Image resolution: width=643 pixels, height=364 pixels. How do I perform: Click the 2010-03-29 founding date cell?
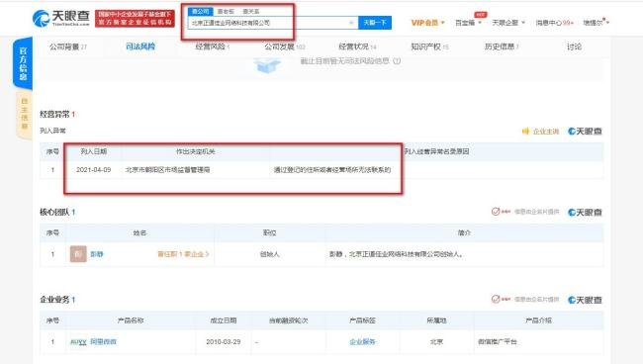224,342
